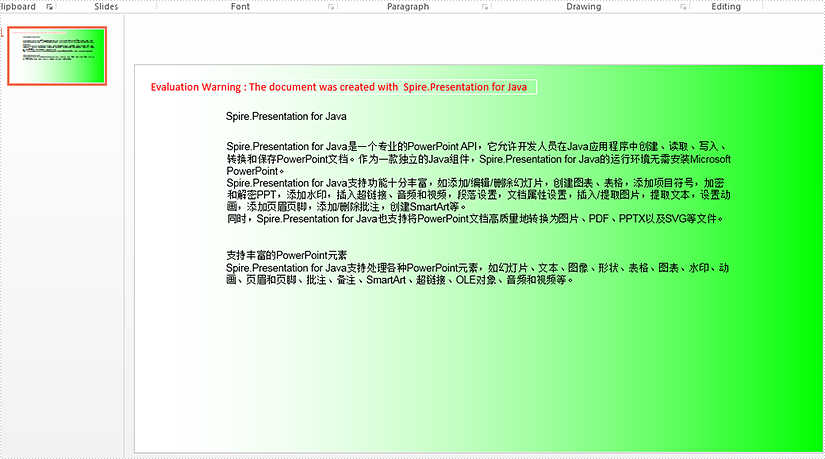
Task: Click the line containing 'PowerPoint。'
Action: 255,171
